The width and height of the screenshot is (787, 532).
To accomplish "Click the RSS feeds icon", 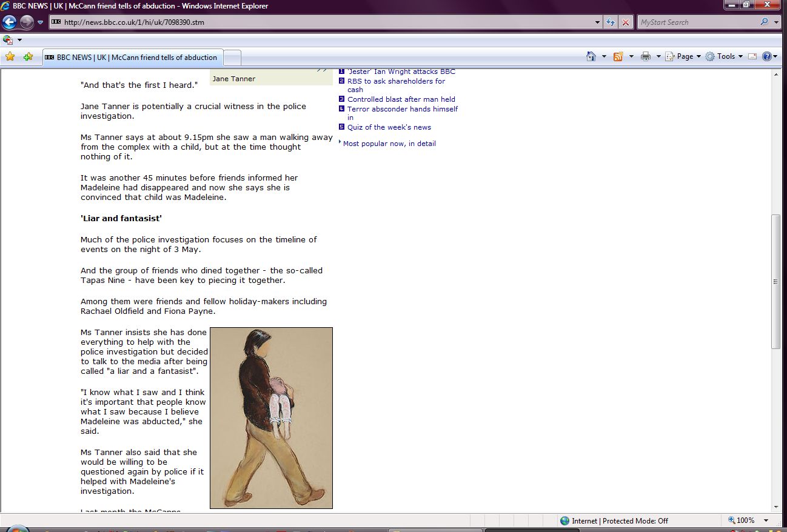I will (618, 56).
